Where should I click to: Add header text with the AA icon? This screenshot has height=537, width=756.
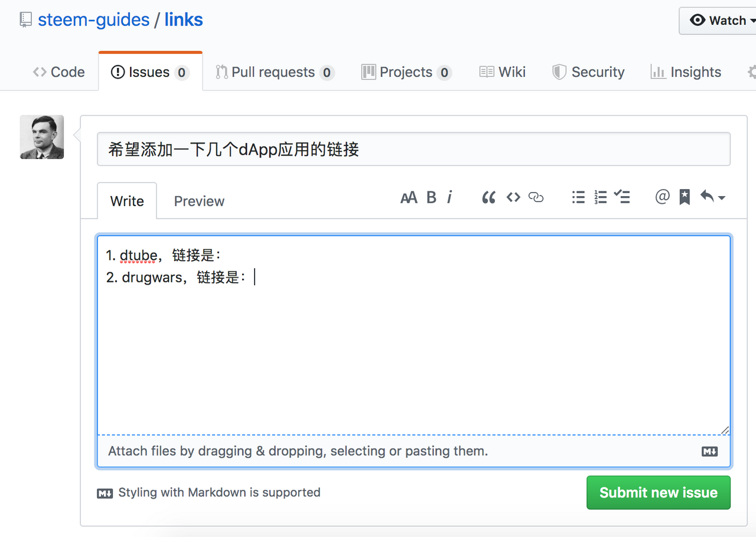pyautogui.click(x=409, y=197)
